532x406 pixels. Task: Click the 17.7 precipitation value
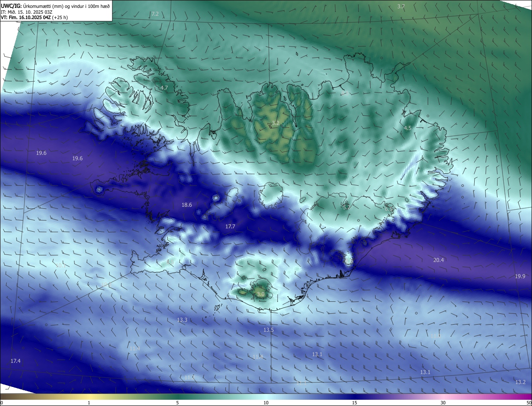click(230, 226)
